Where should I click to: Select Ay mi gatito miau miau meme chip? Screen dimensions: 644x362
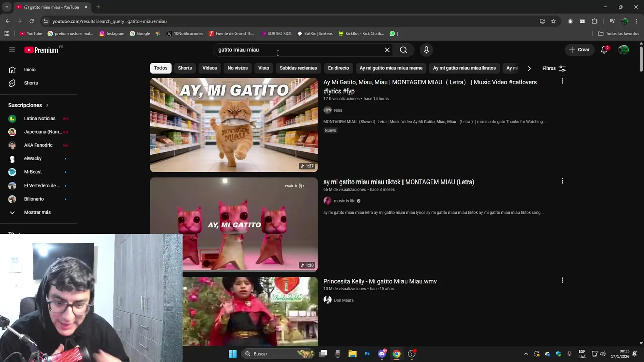click(x=391, y=68)
